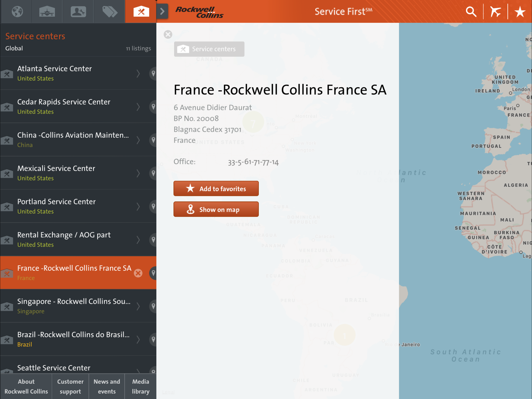Select the aircraft category icon

tap(47, 11)
